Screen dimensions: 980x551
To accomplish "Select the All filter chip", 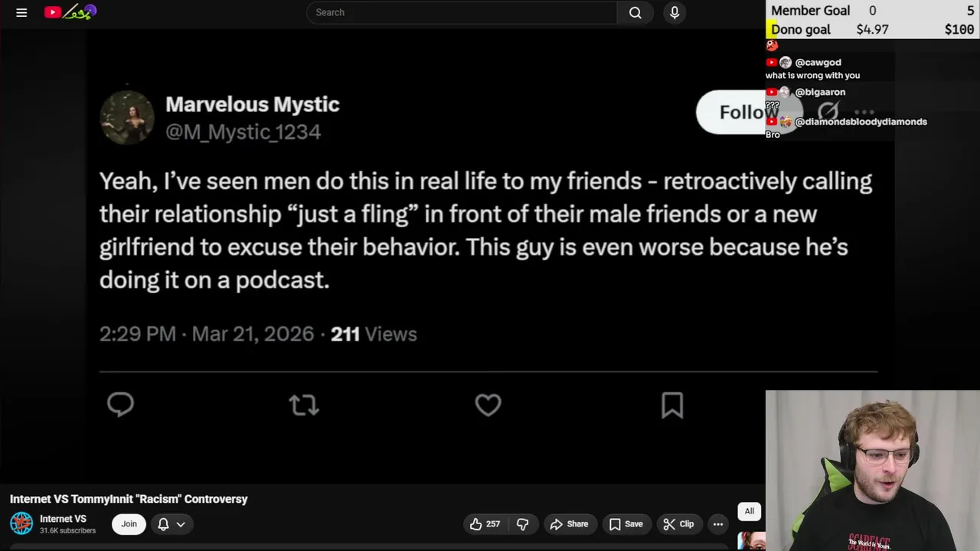I will tap(750, 511).
